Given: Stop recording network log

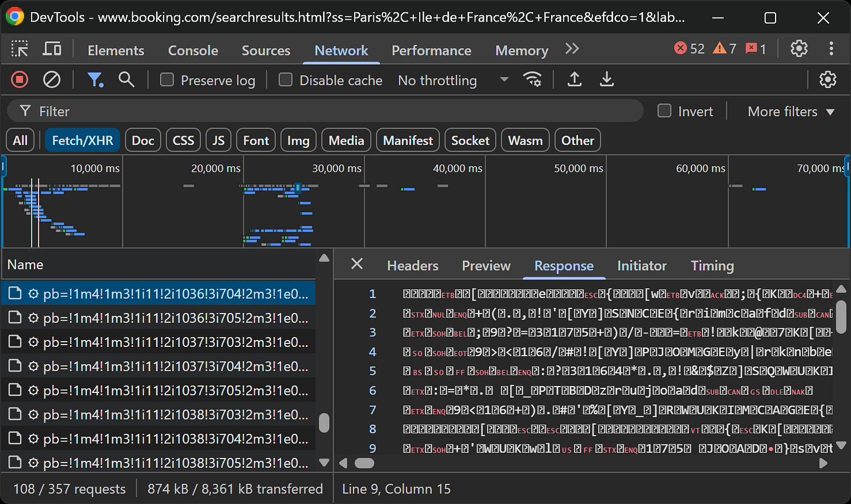Looking at the screenshot, I should [x=20, y=79].
